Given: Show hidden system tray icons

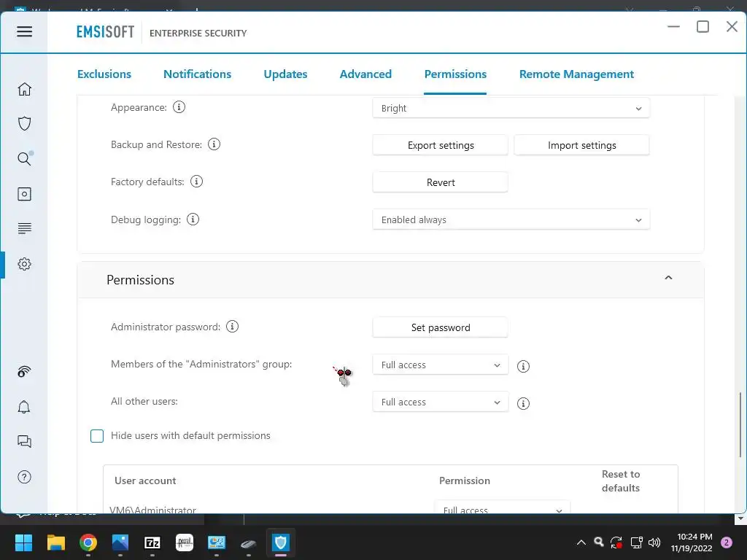Looking at the screenshot, I should coord(581,542).
